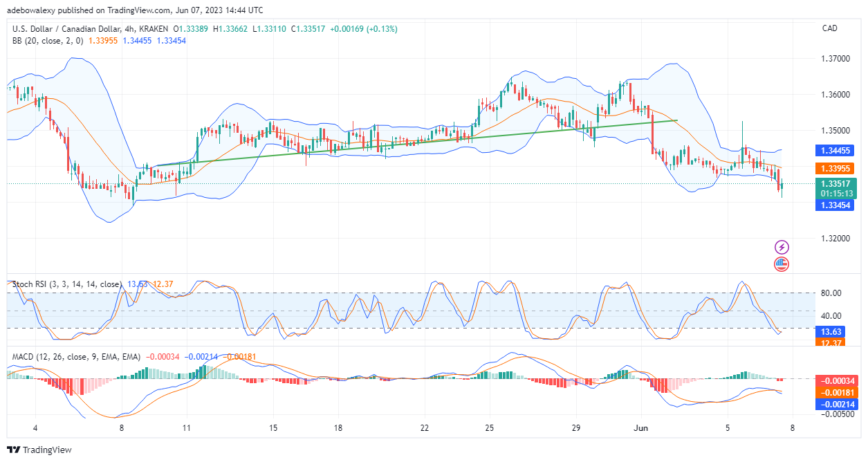The image size is (868, 462).
Task: Click the 22 label on the date axis
Action: [425, 428]
